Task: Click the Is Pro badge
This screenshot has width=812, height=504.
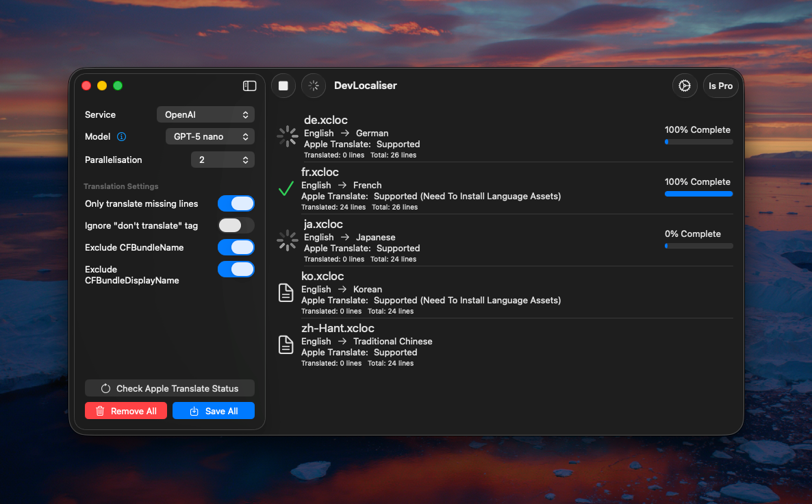Action: [720, 86]
